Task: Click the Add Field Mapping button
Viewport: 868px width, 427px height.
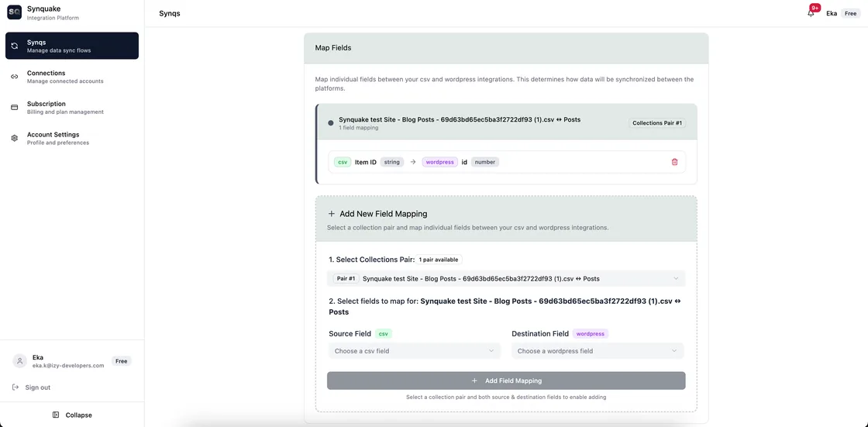Action: pyautogui.click(x=506, y=381)
